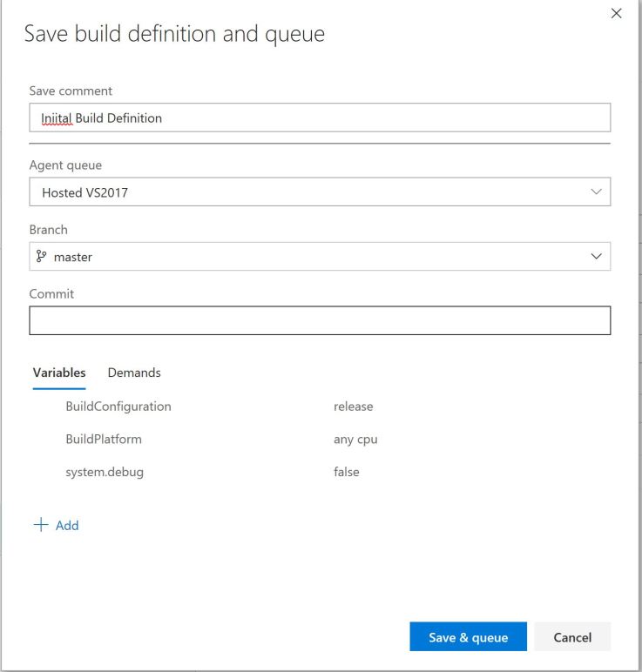Select the BuildPlatform variable name

click(104, 439)
